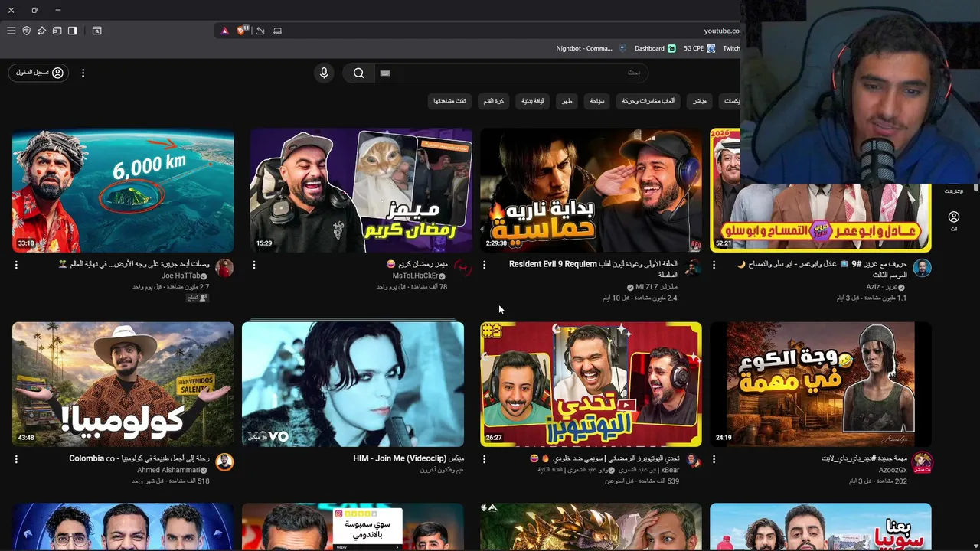Open the Twitch bookmark
Image resolution: width=980 pixels, height=551 pixels.
(731, 48)
